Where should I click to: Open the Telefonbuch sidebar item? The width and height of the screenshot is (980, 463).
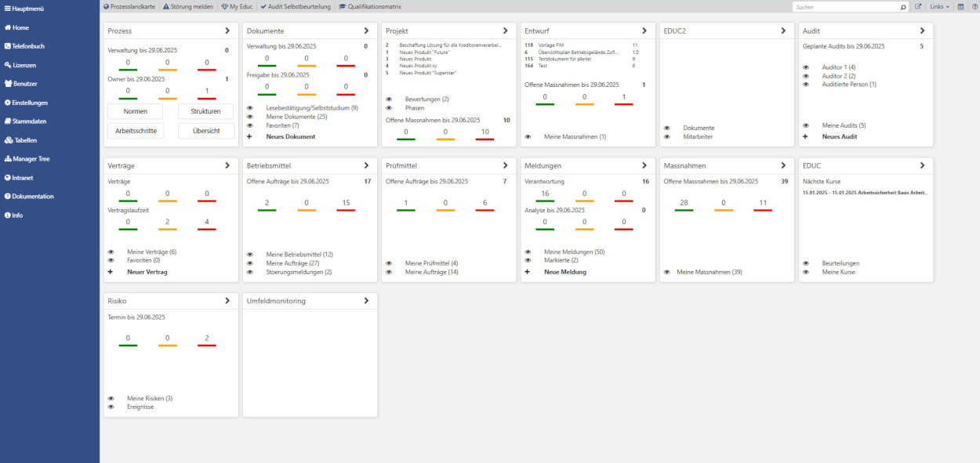click(x=24, y=46)
